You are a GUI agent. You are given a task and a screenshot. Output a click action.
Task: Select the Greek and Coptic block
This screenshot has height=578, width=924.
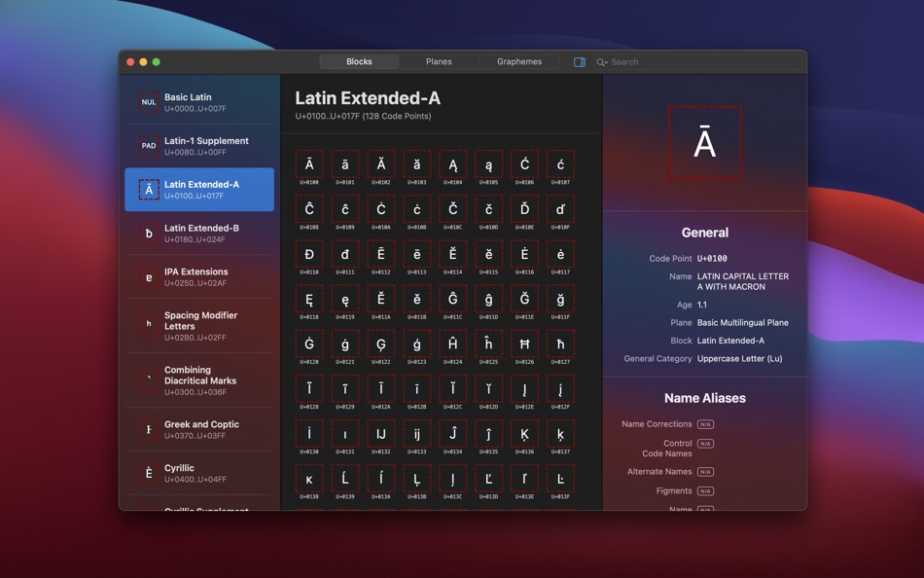point(199,429)
